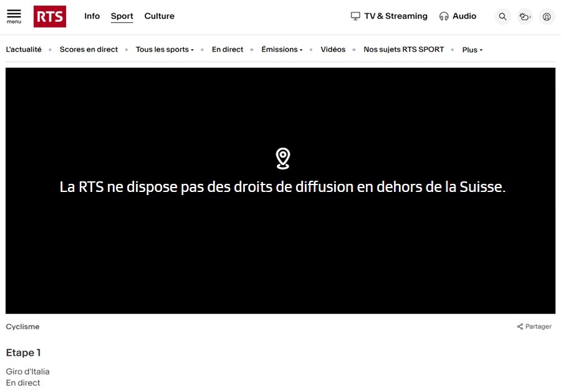Image resolution: width=561 pixels, height=392 pixels.
Task: Expand the Émissions dropdown
Action: [282, 49]
